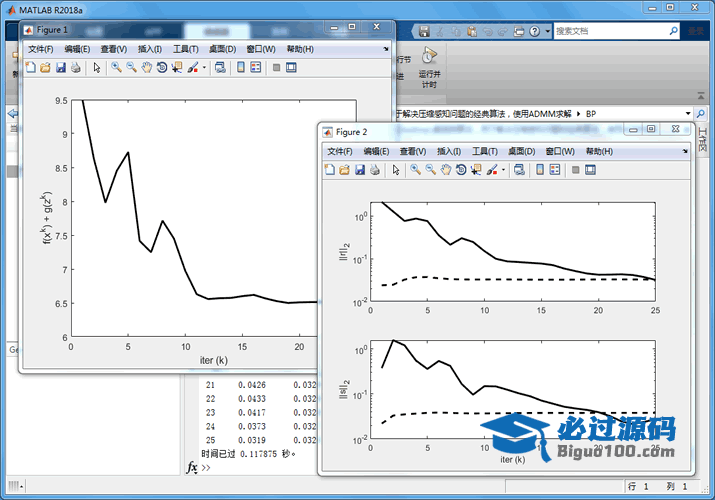Image resolution: width=715 pixels, height=500 pixels.
Task: Enable Zoom In tool in Figure 2
Action: tap(415, 170)
